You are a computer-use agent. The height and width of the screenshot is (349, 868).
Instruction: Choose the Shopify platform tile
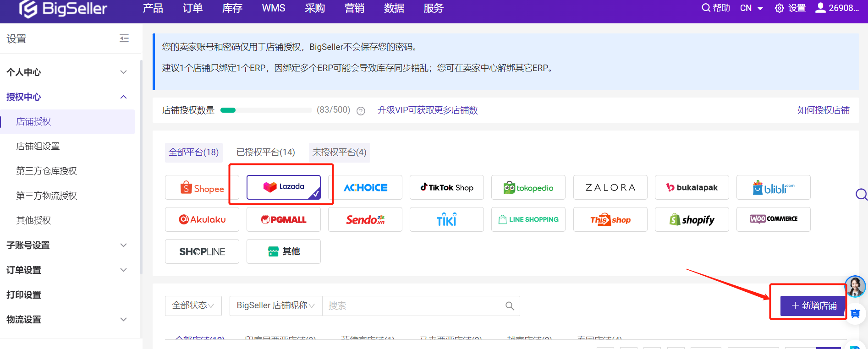[x=692, y=220]
